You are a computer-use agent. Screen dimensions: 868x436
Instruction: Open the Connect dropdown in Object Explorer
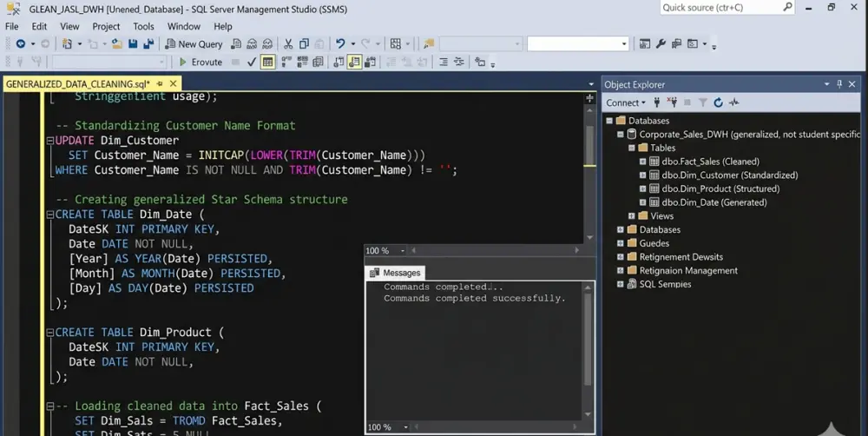pos(626,102)
